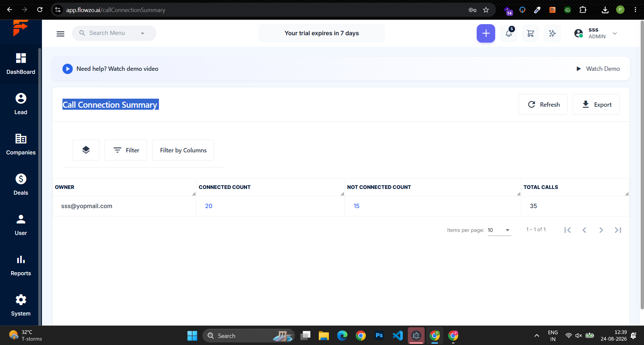Image resolution: width=644 pixels, height=345 pixels.
Task: Open the DashBoard sidebar item
Action: click(20, 64)
